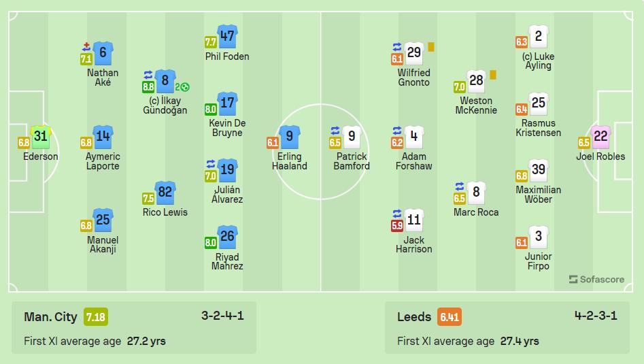
Task: Select Kevin De Bruyne's number 17 shirt
Action: tap(228, 103)
